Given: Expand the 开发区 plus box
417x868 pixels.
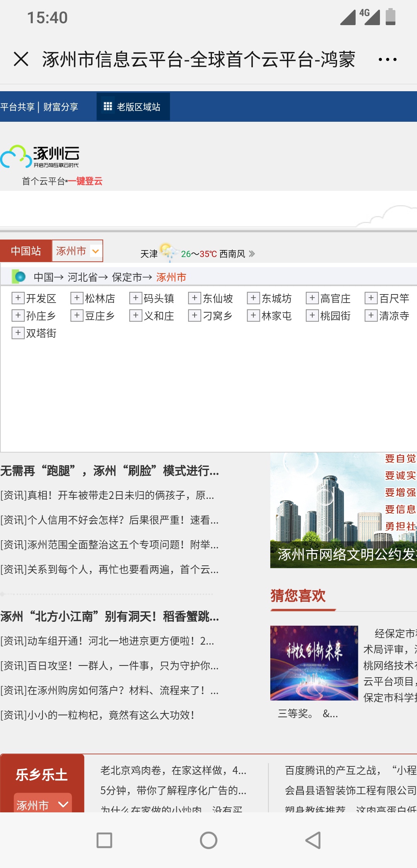Looking at the screenshot, I should (x=18, y=298).
